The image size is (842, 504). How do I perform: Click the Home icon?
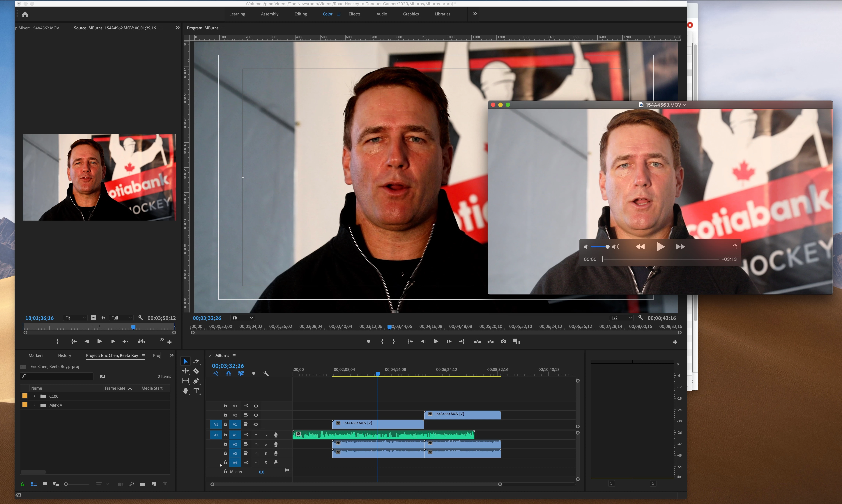[x=25, y=14]
